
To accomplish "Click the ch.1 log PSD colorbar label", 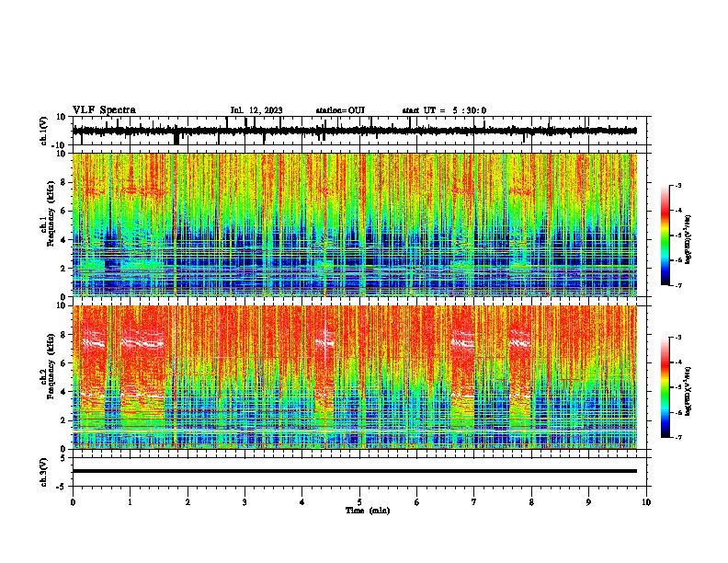I will 688,240.
